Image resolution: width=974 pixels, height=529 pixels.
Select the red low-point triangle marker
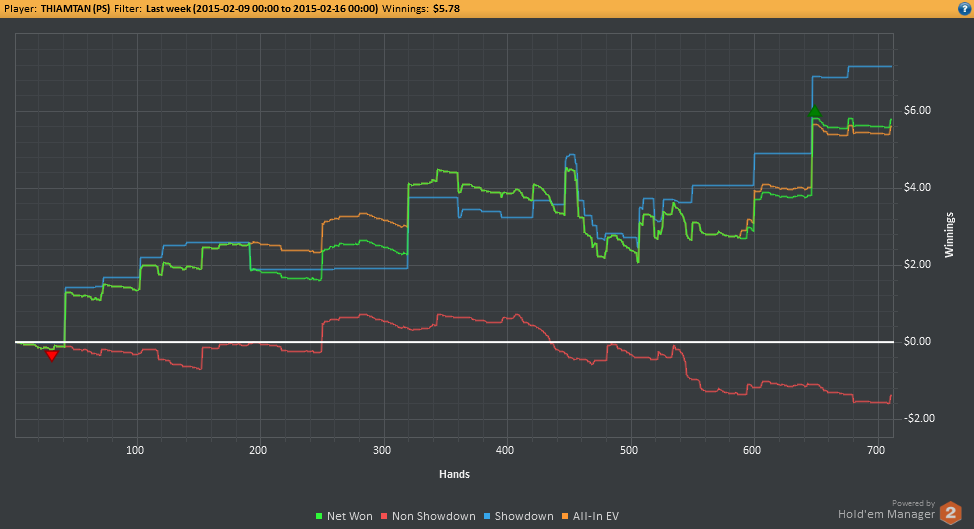52,355
